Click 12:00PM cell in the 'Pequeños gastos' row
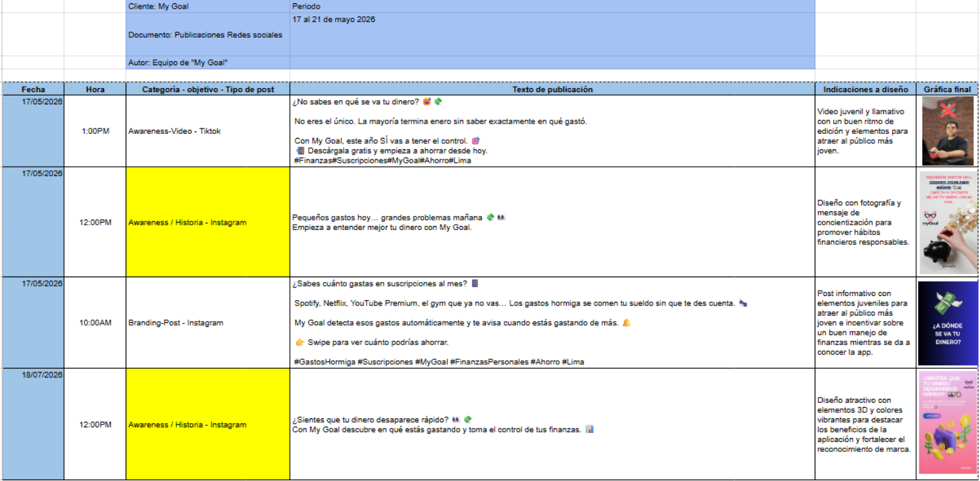980x481 pixels. [x=95, y=222]
